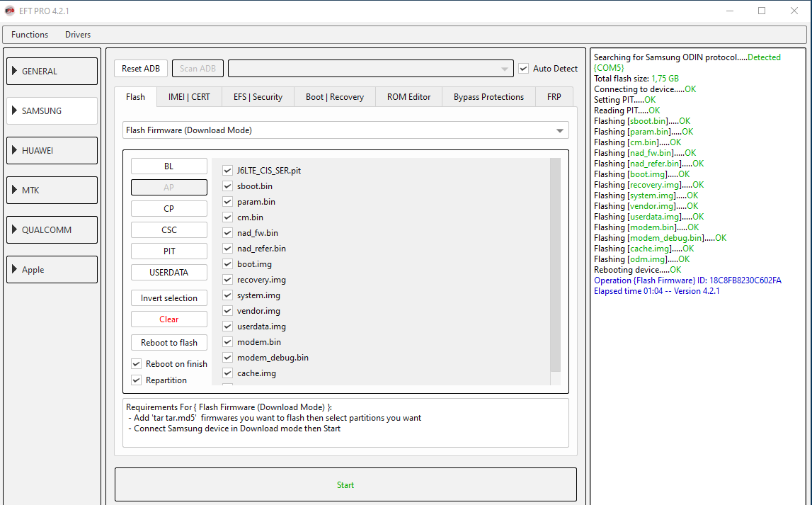Click the Scan ADB button
The image size is (812, 505).
pyautogui.click(x=198, y=69)
